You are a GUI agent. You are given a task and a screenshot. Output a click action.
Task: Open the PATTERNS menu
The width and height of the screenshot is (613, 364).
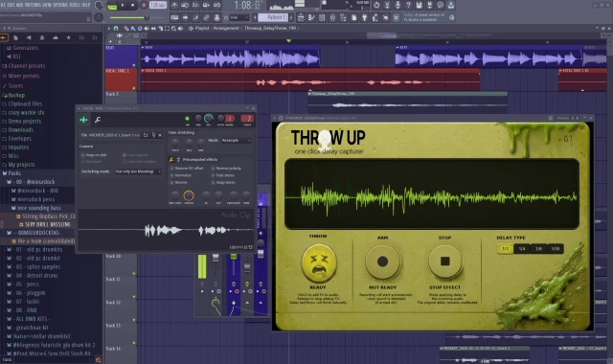tap(34, 5)
